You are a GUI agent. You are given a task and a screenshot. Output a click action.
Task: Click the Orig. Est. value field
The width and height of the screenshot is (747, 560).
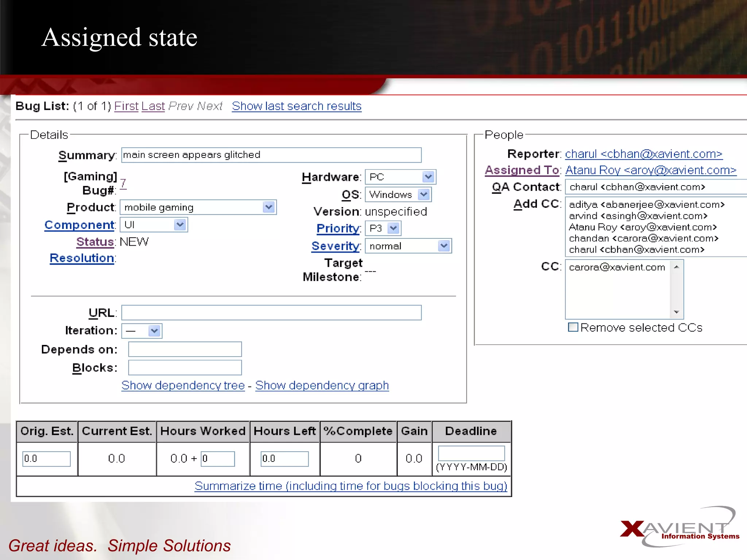[46, 459]
